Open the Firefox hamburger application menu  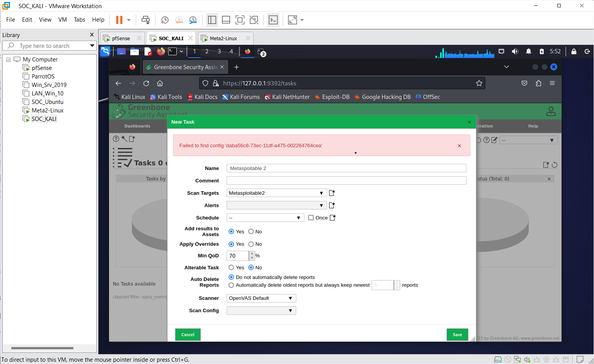[x=552, y=83]
